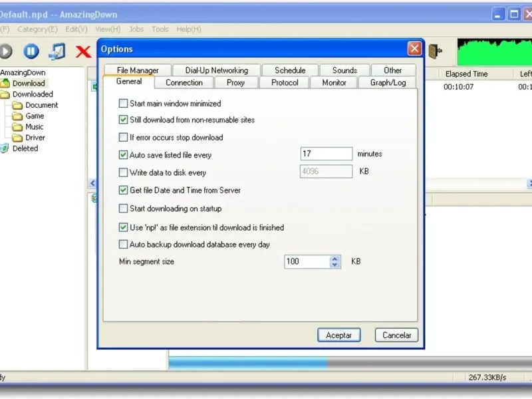Viewport: 532px width, 399px height.
Task: Click the 00:10:07 elapsed time cell
Action: (x=458, y=87)
